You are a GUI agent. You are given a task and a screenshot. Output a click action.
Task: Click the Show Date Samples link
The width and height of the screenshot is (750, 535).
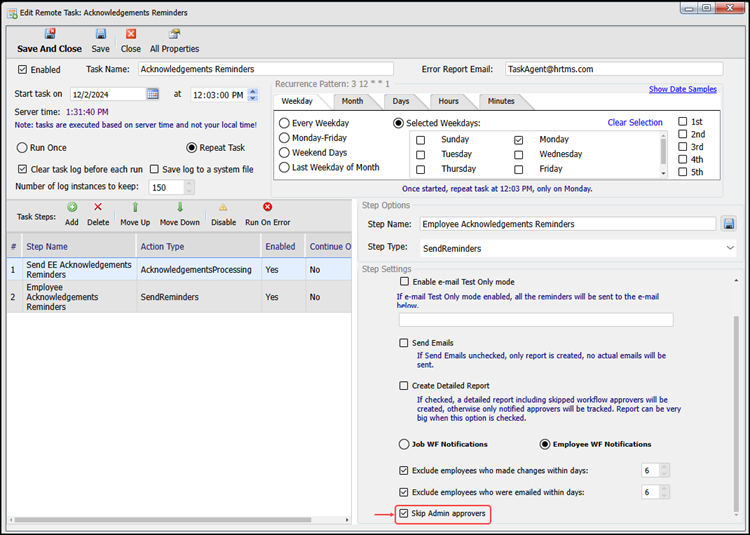[682, 89]
